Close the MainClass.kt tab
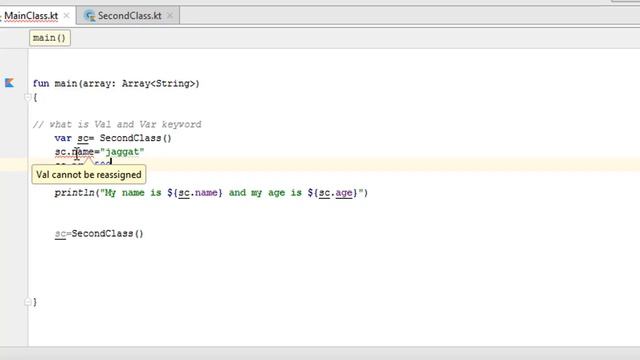The width and height of the screenshot is (640, 360). coord(67,16)
